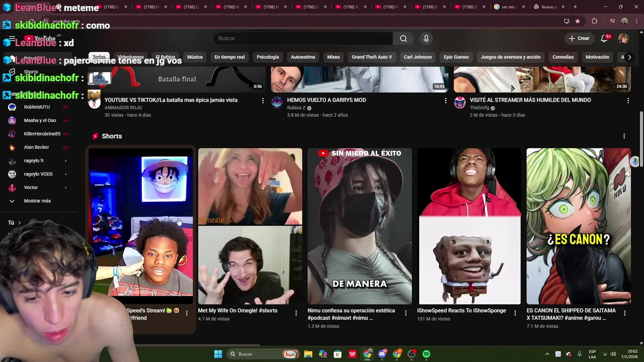Select the Autoestima filter chip

pyautogui.click(x=303, y=57)
